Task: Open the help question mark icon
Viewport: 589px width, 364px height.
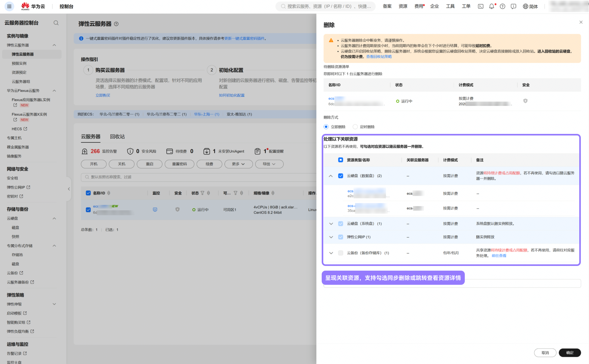Action: pyautogui.click(x=503, y=6)
